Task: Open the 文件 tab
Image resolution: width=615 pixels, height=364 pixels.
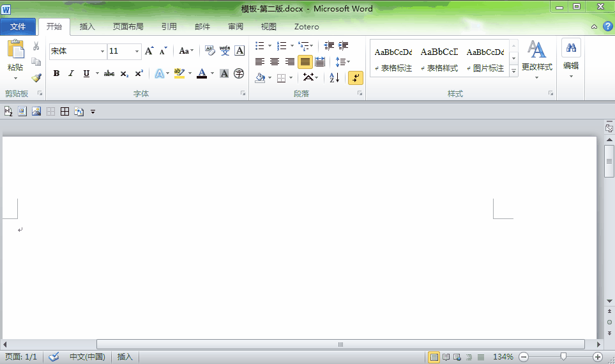Action: tap(18, 27)
